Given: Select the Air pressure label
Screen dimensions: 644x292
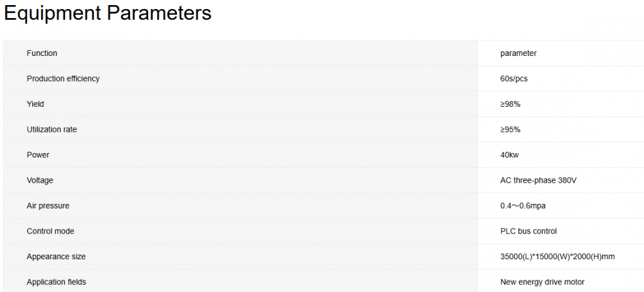Looking at the screenshot, I should tap(48, 206).
